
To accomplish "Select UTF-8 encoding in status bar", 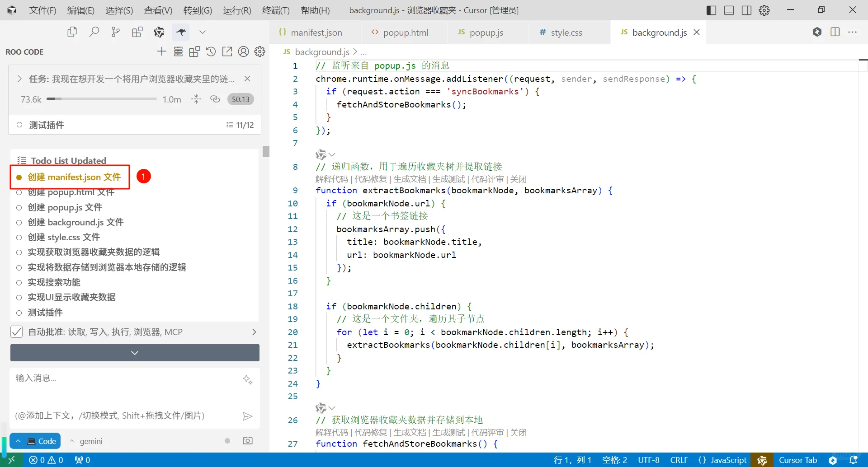I will pyautogui.click(x=648, y=460).
